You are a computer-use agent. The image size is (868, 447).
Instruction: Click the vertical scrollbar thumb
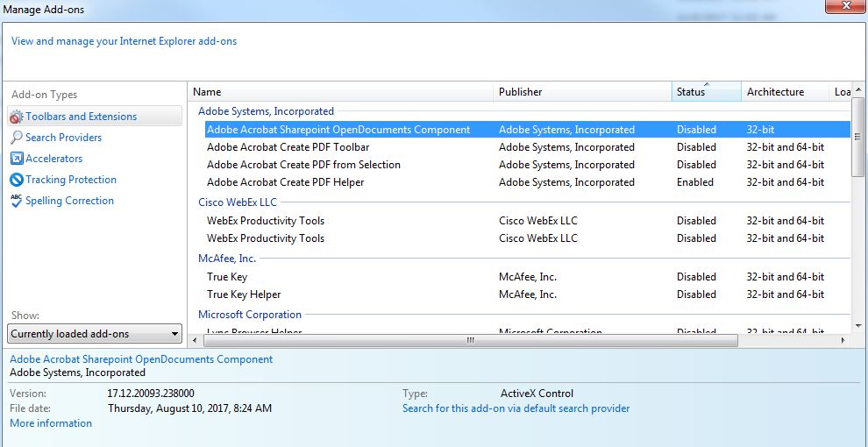tap(858, 138)
